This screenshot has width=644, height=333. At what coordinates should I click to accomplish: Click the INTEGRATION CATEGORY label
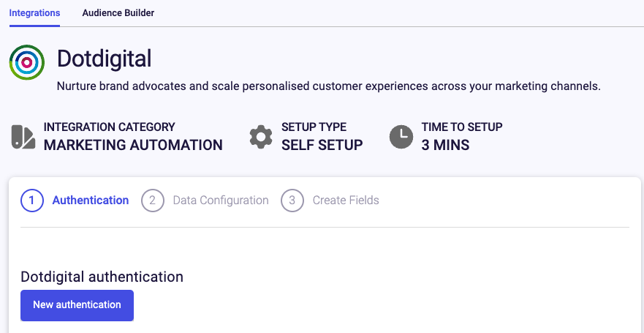[109, 127]
